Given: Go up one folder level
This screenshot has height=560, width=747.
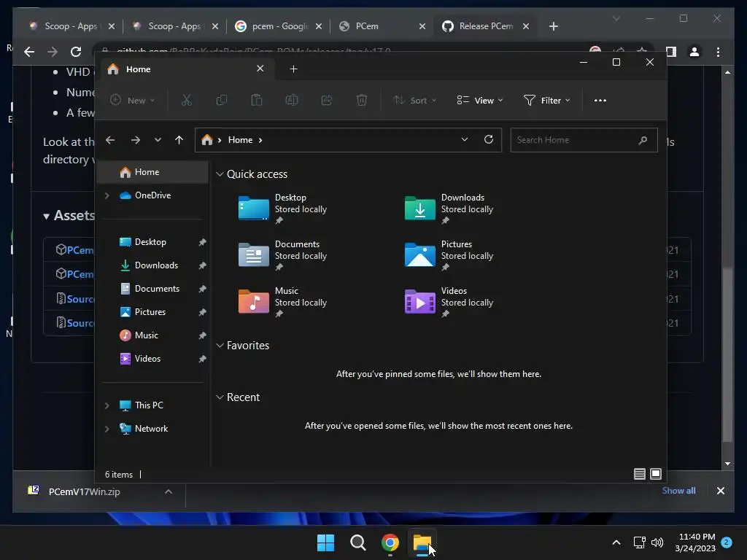Looking at the screenshot, I should [x=179, y=140].
